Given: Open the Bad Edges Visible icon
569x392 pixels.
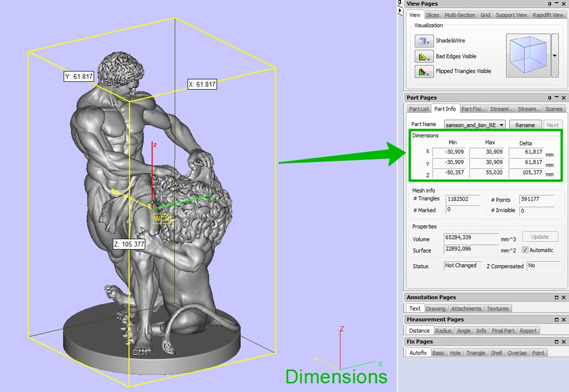Looking at the screenshot, I should 424,56.
